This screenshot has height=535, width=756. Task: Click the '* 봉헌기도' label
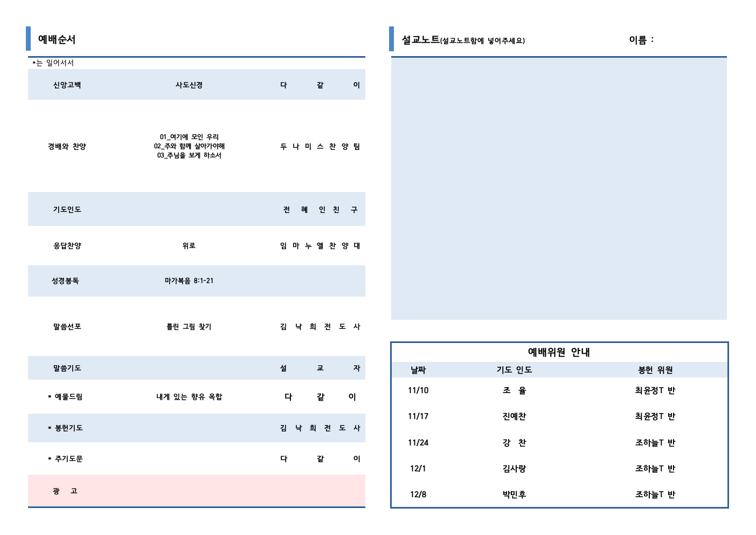[x=65, y=428]
